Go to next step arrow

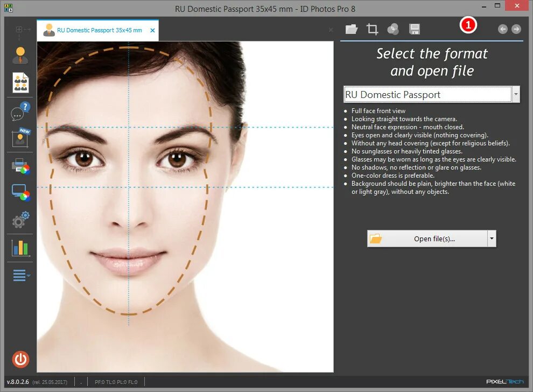pyautogui.click(x=516, y=29)
